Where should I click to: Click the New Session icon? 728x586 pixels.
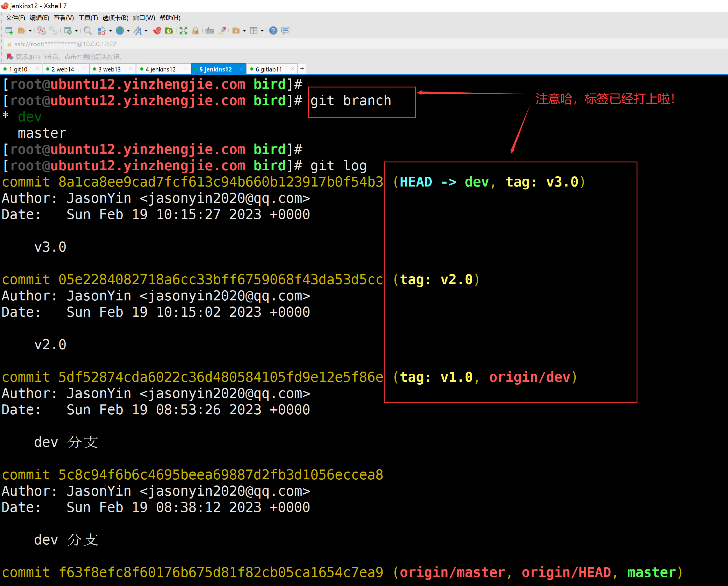coord(9,31)
